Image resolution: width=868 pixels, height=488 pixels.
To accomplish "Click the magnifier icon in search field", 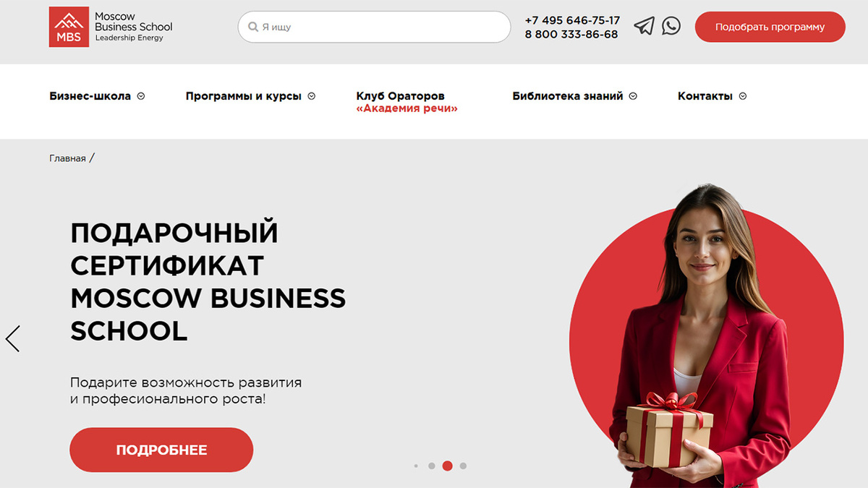I will [253, 27].
